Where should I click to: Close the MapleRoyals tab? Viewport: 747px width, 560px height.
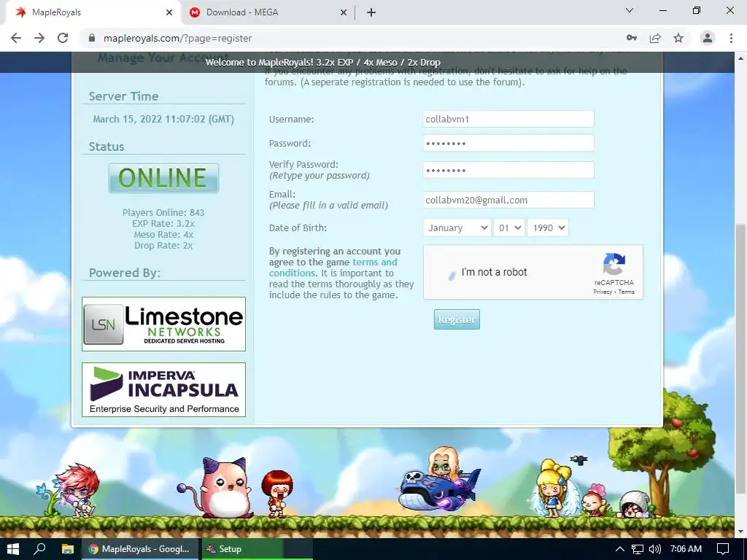click(x=169, y=12)
